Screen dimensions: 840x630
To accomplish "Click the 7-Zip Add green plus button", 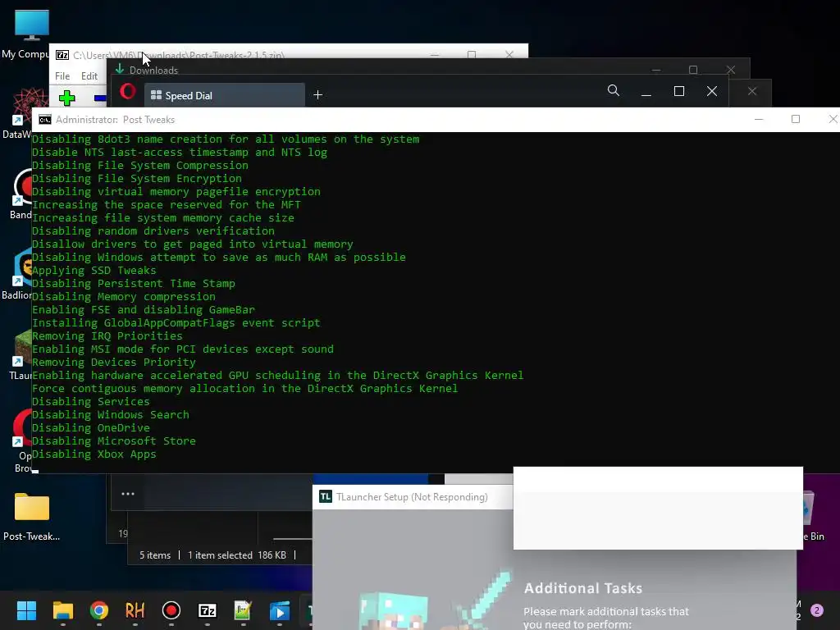I will click(x=67, y=98).
